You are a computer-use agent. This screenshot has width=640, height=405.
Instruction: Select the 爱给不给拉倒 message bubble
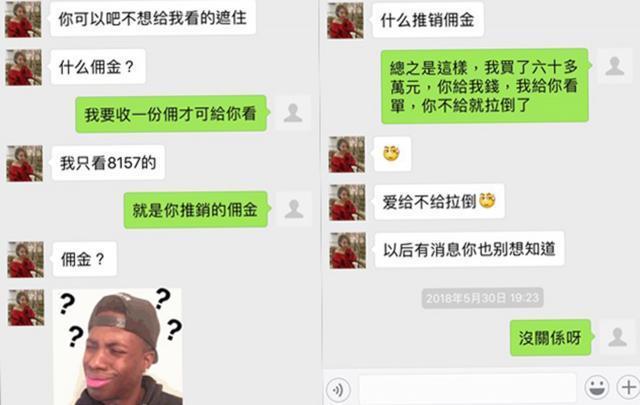[x=439, y=202]
